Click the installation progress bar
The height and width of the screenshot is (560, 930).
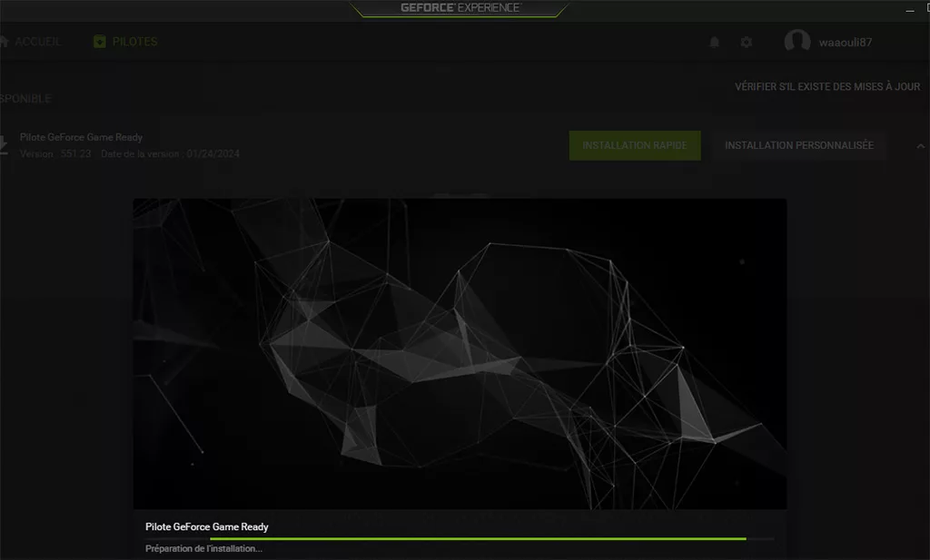(460, 538)
